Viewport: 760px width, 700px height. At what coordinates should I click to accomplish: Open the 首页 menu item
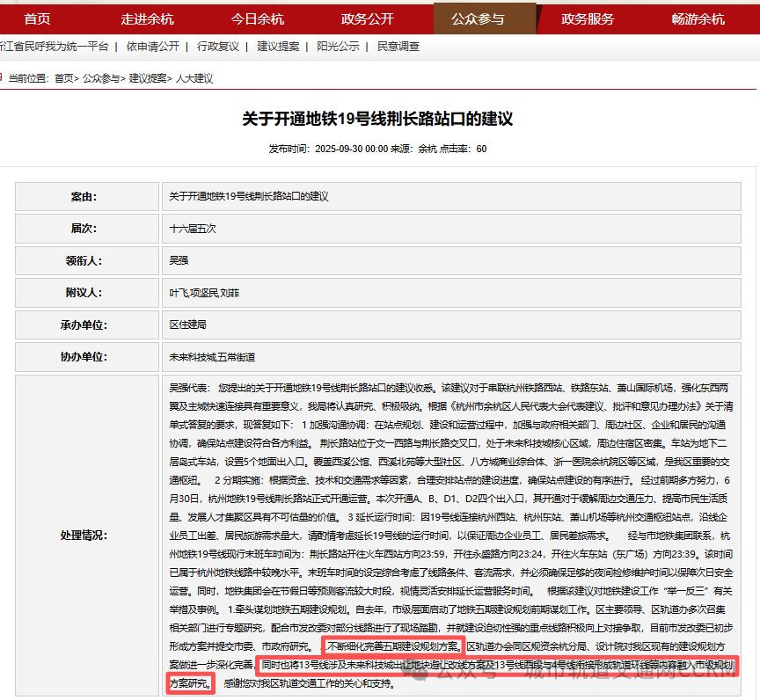37,18
